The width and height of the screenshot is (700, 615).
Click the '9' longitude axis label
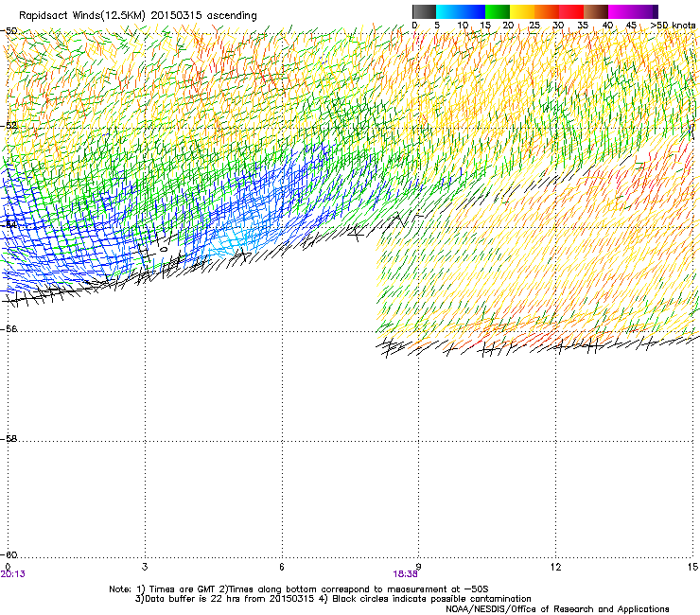[419, 567]
